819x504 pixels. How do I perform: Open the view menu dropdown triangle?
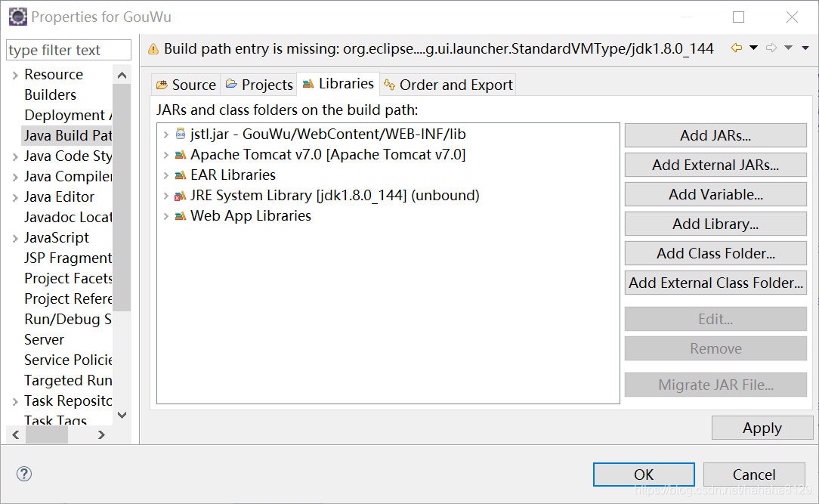click(805, 48)
